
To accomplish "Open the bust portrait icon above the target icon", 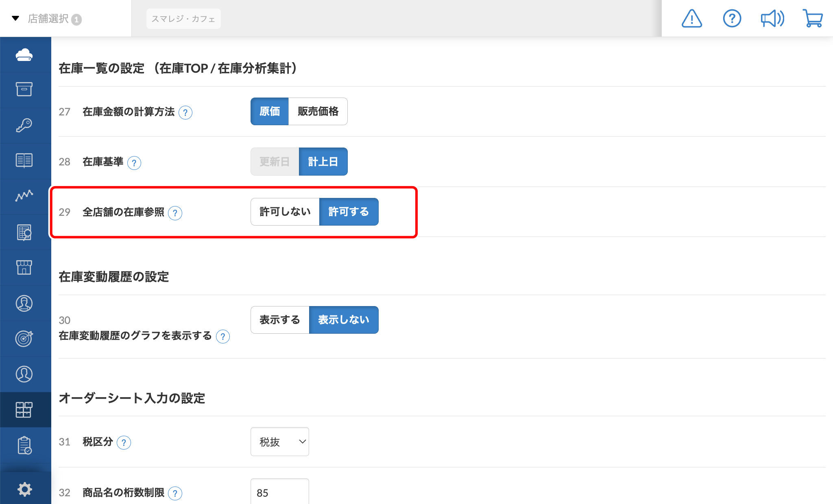I will [x=24, y=303].
